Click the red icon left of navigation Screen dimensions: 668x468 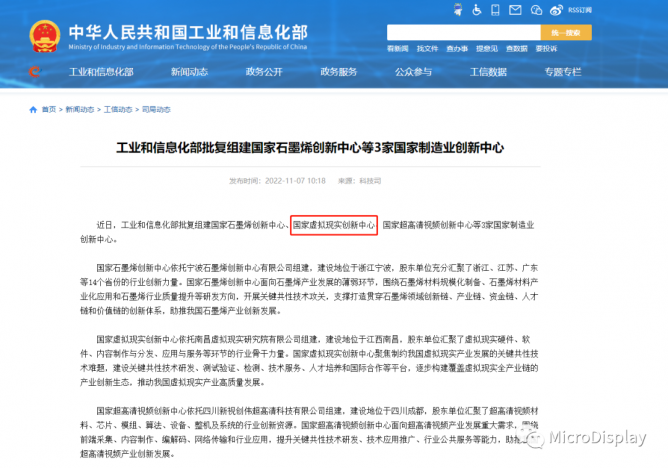pos(36,72)
